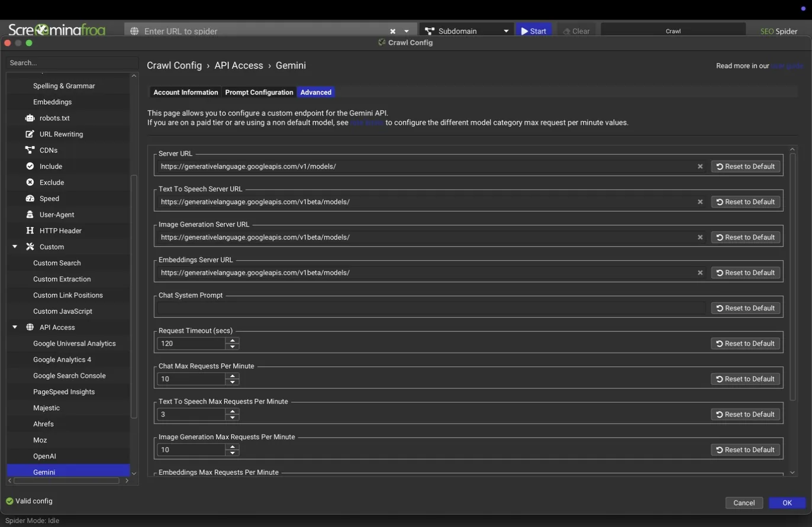Open OpenAI API settings
The width and height of the screenshot is (812, 527).
click(44, 456)
